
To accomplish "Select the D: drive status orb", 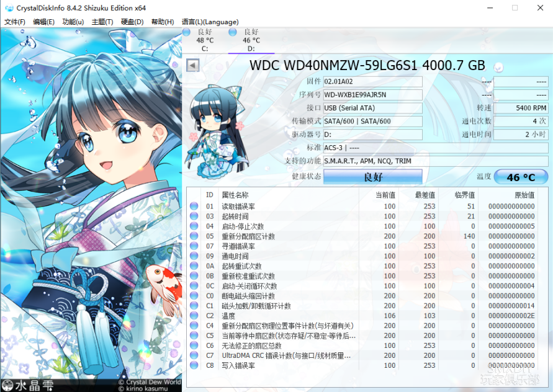I will click(232, 32).
